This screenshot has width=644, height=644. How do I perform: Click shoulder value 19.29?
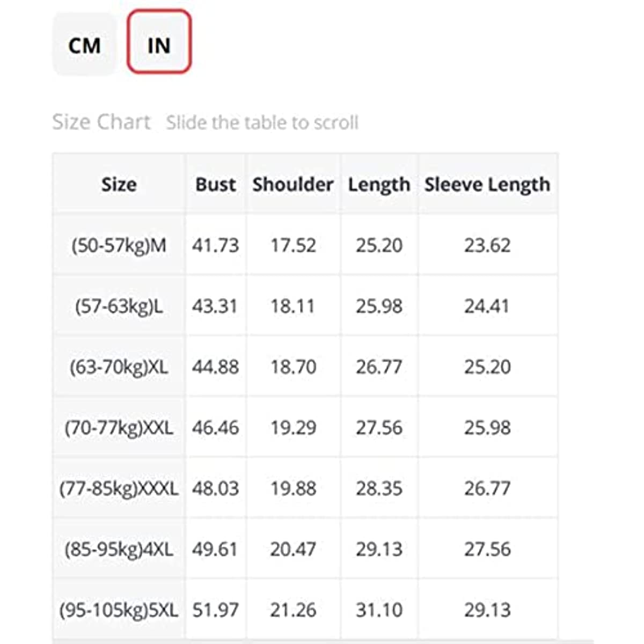293,428
